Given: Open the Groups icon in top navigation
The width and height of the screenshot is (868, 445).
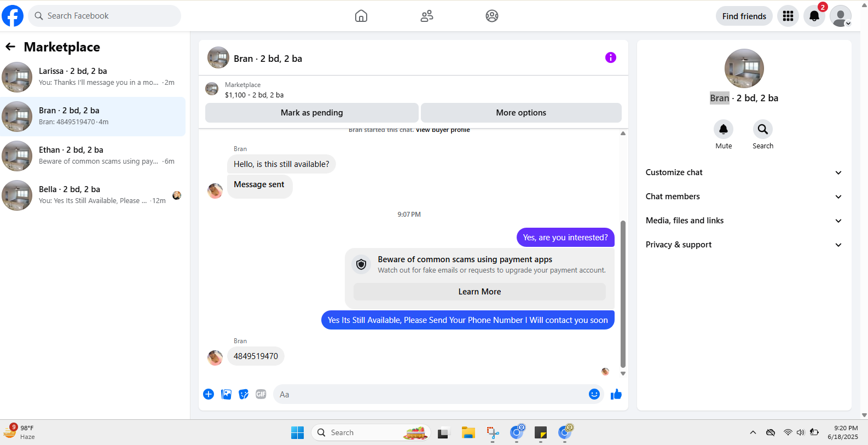Looking at the screenshot, I should click(x=492, y=16).
